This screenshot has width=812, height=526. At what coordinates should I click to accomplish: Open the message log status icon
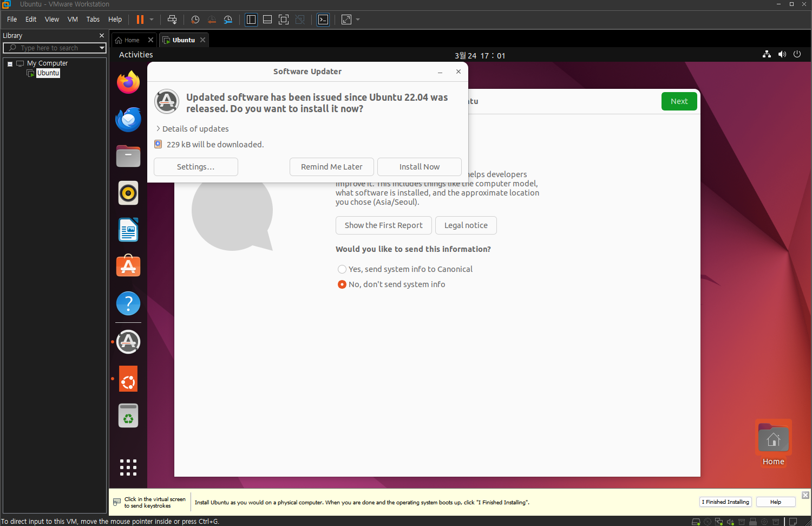click(x=793, y=522)
